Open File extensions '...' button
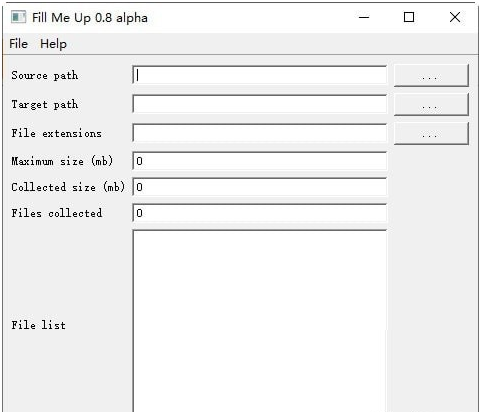 431,133
